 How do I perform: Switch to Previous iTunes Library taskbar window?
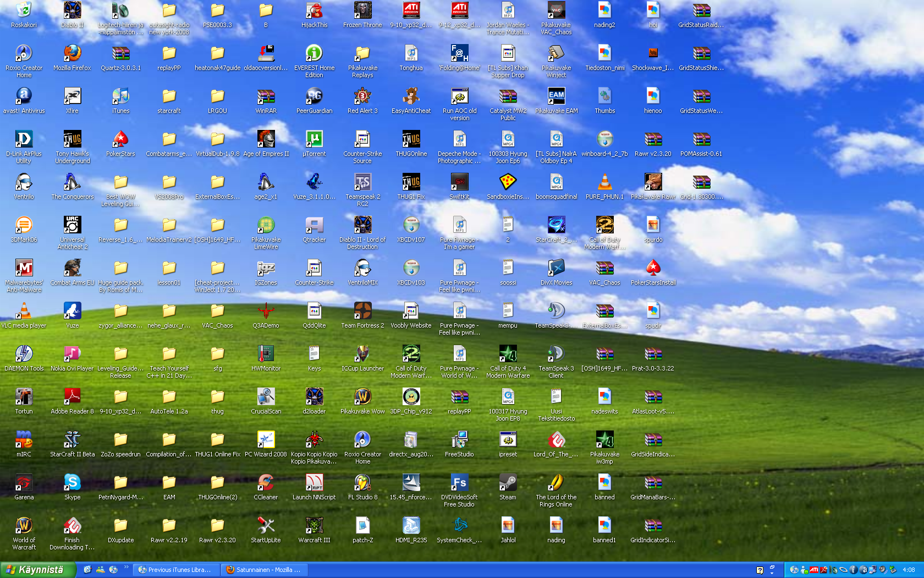click(x=175, y=570)
